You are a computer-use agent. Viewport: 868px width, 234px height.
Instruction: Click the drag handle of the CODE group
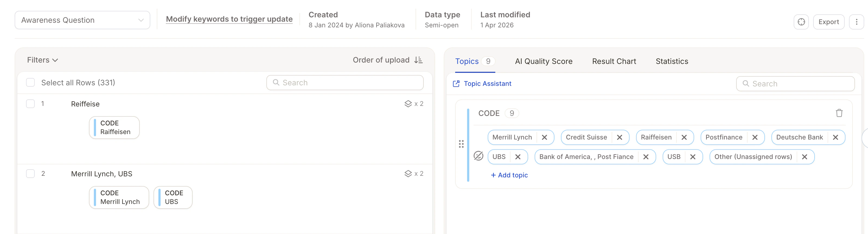[x=461, y=144]
